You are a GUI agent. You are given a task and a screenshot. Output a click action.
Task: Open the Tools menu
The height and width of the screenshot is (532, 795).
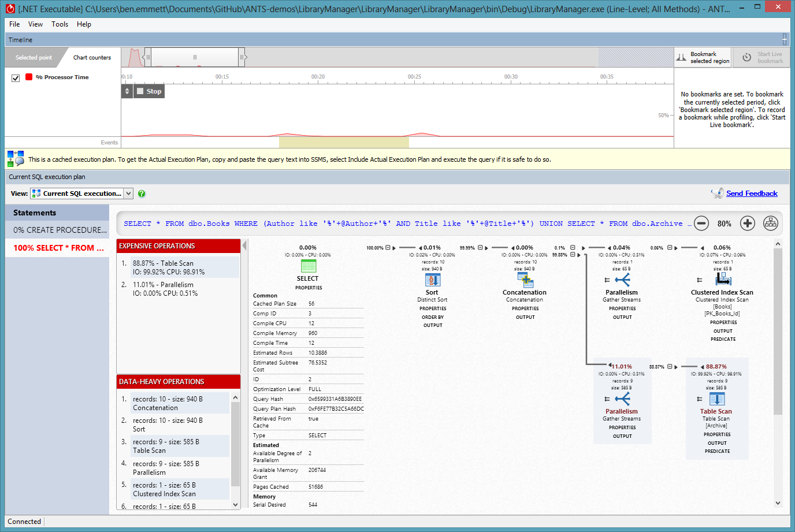60,24
